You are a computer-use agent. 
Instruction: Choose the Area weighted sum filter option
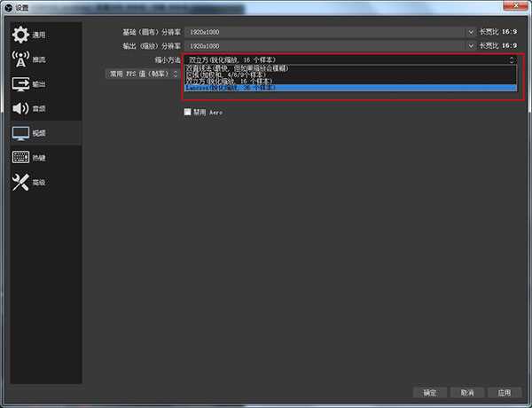pyautogui.click(x=351, y=75)
